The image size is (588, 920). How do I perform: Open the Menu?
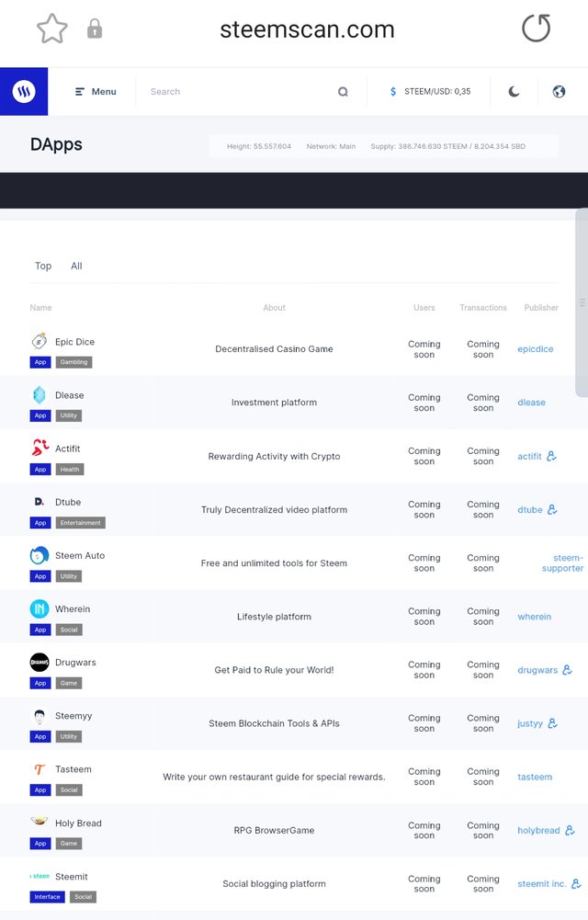tap(96, 92)
